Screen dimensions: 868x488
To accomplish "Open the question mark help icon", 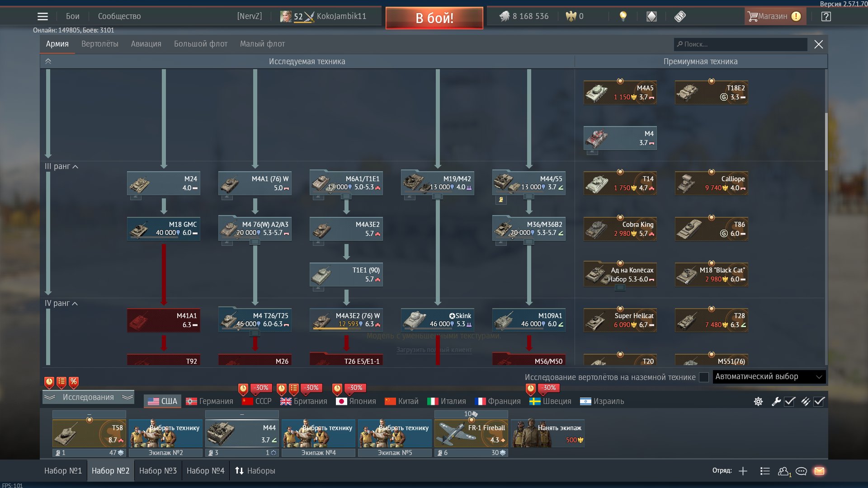I will (826, 17).
